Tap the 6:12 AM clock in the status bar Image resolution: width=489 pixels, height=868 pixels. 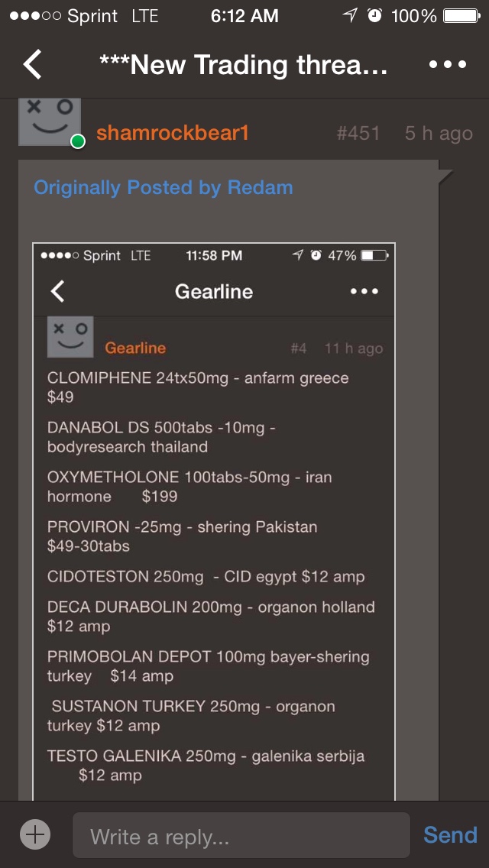[x=244, y=15]
